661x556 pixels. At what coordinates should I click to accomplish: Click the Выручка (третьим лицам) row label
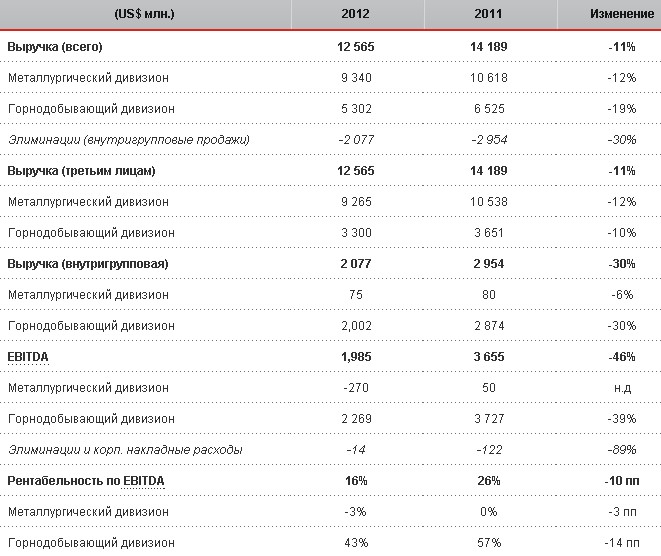pos(81,171)
